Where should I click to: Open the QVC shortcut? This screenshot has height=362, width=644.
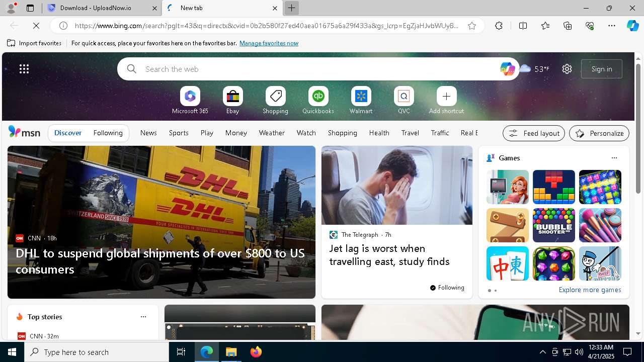404,100
